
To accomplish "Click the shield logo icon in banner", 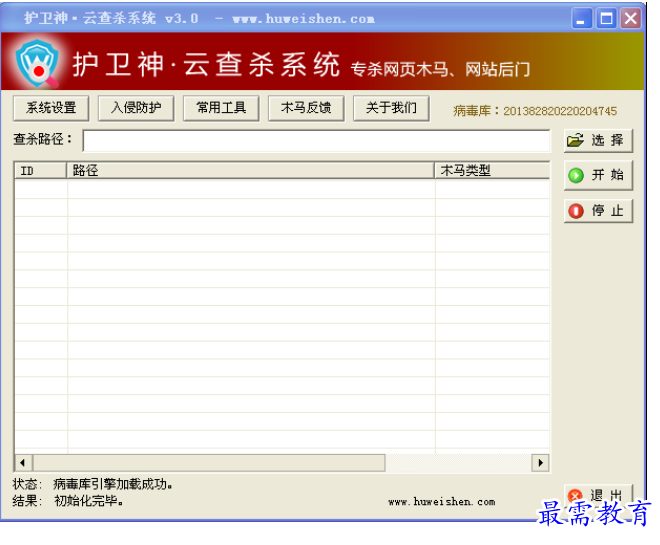I will pyautogui.click(x=37, y=63).
